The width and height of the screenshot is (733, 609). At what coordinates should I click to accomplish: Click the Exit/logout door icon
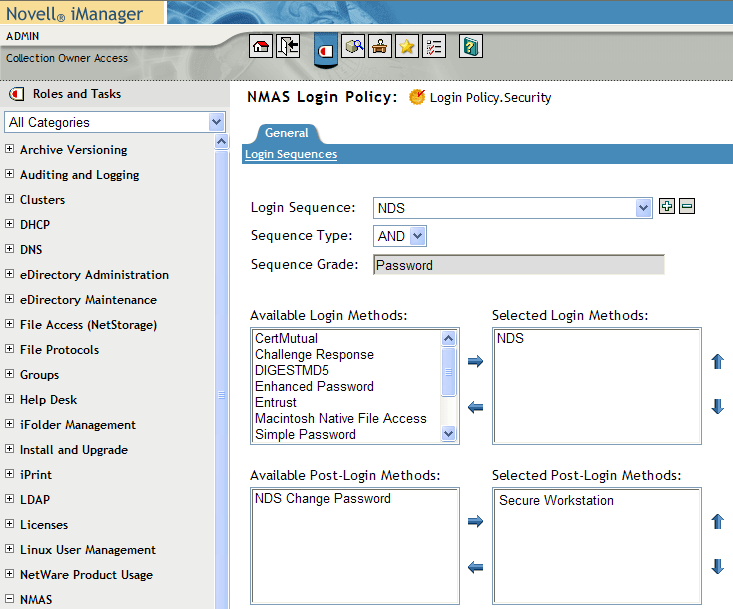coord(288,46)
